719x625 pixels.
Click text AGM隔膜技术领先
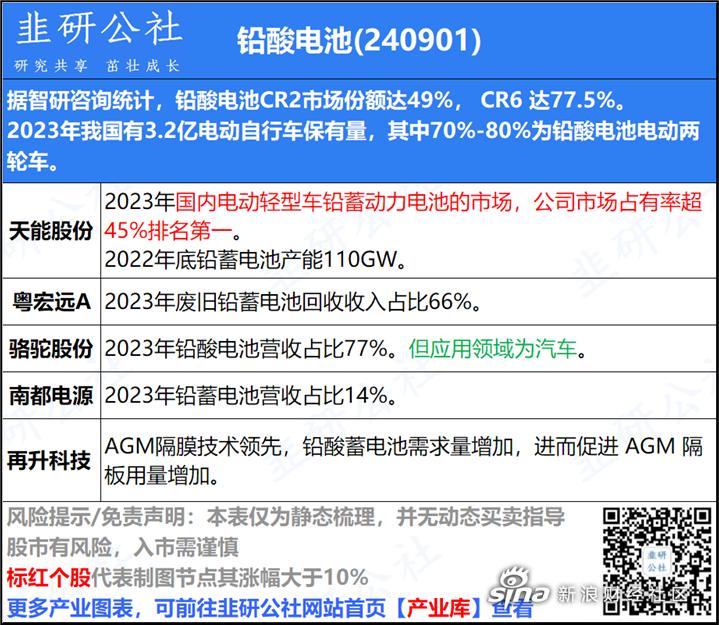[193, 447]
